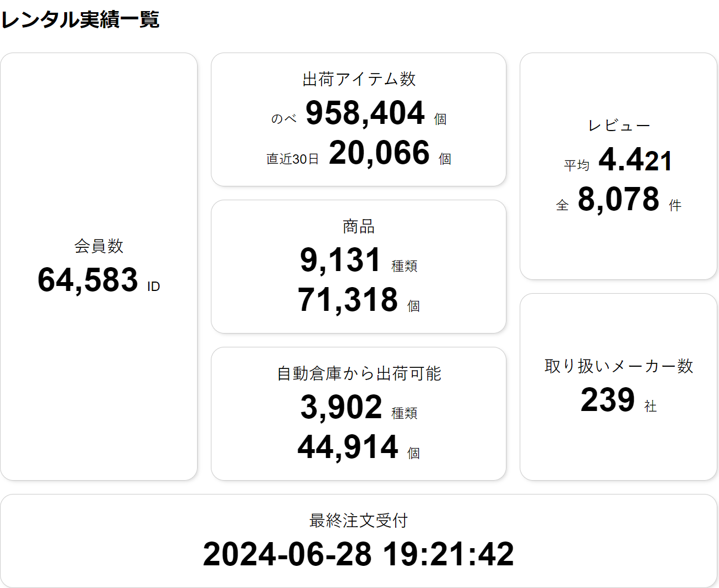The height and width of the screenshot is (588, 719).
Task: Select the warehouse variety count 3,902
Action: click(341, 407)
